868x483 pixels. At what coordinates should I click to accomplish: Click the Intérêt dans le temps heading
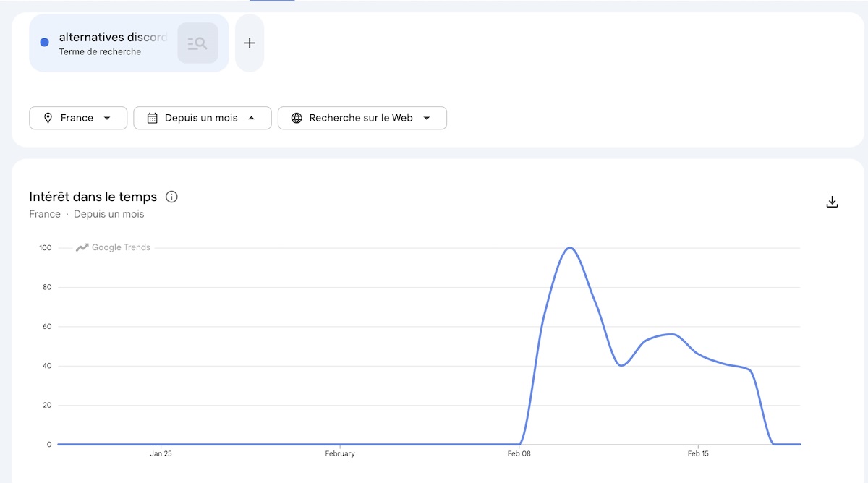pyautogui.click(x=93, y=197)
